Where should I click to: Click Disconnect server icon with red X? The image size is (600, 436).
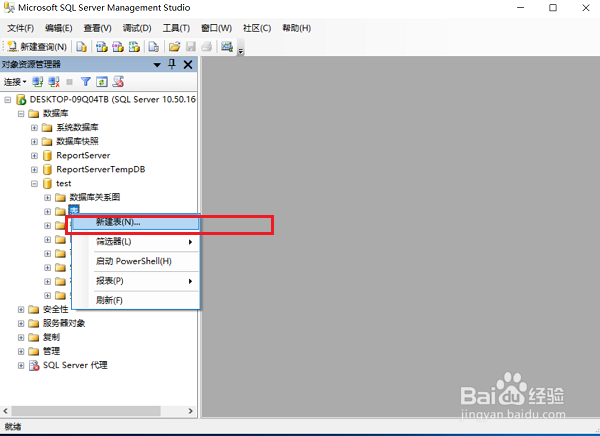(54, 82)
